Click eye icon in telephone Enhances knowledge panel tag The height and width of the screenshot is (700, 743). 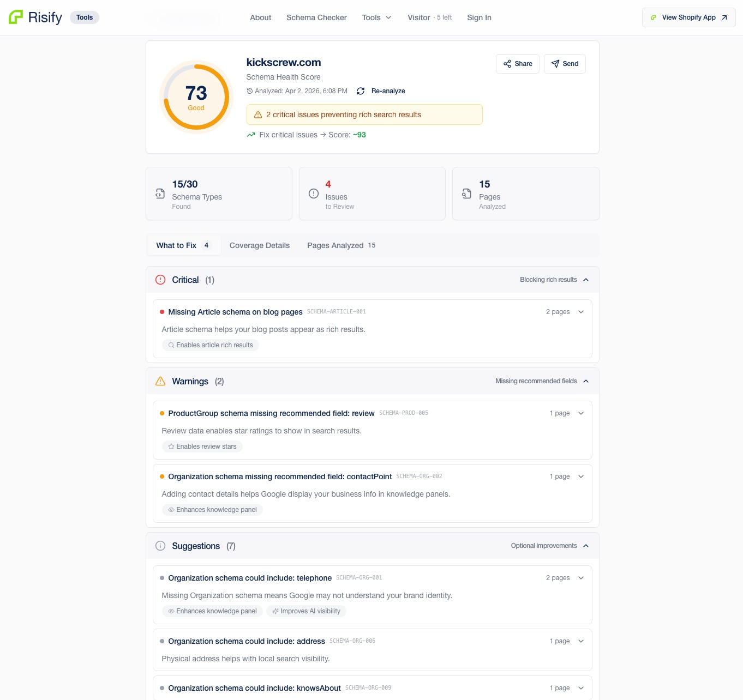(171, 611)
